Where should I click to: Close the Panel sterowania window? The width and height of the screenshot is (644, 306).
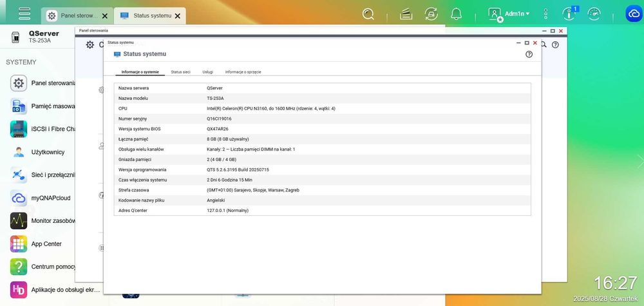pyautogui.click(x=561, y=31)
